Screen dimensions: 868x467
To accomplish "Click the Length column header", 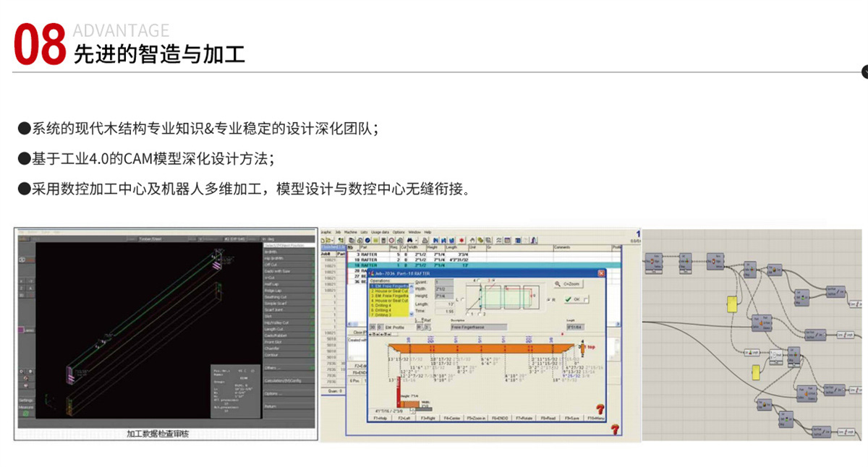I will click(x=456, y=247).
